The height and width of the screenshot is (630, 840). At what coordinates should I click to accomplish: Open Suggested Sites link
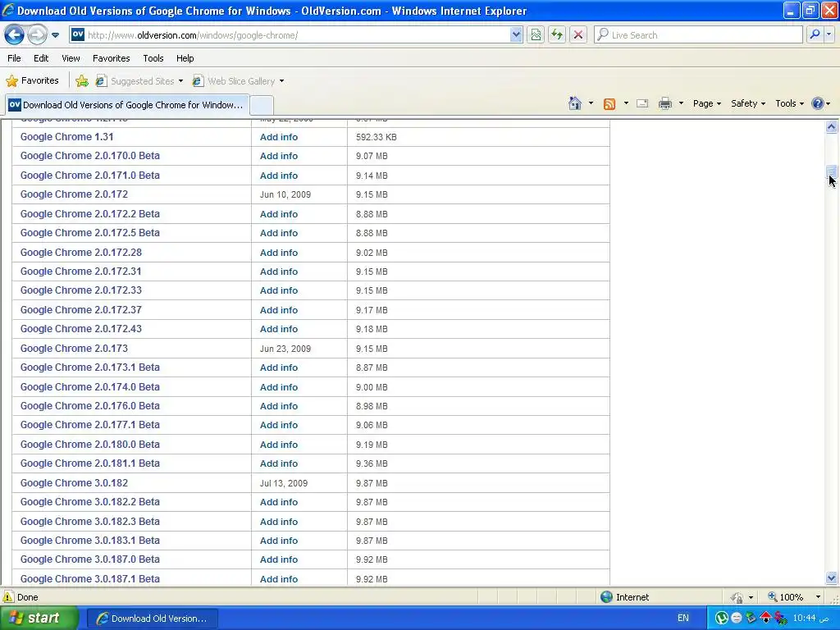[139, 81]
